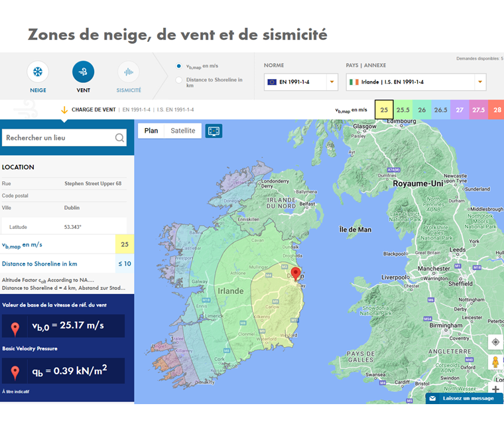Viewport: 504px width, 430px height.
Task: Select the green 25.5 legend swatch
Action: [x=403, y=109]
